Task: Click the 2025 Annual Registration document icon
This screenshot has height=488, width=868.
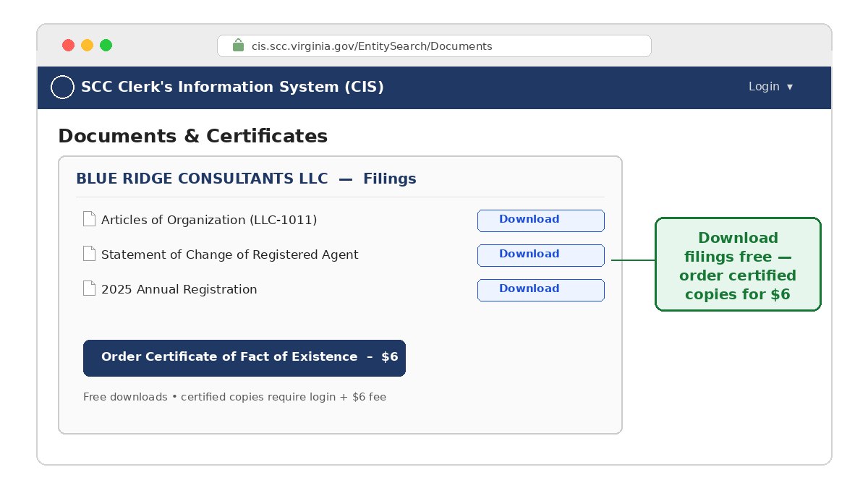Action: [89, 288]
